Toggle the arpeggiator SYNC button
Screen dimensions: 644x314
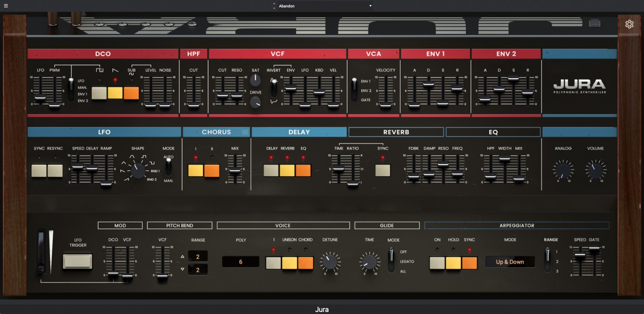coord(469,263)
